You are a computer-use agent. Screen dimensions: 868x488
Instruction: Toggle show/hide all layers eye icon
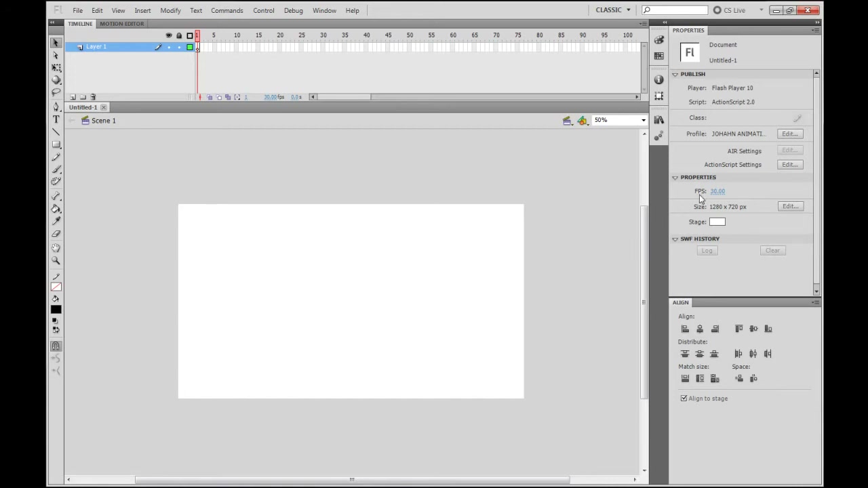(x=169, y=35)
